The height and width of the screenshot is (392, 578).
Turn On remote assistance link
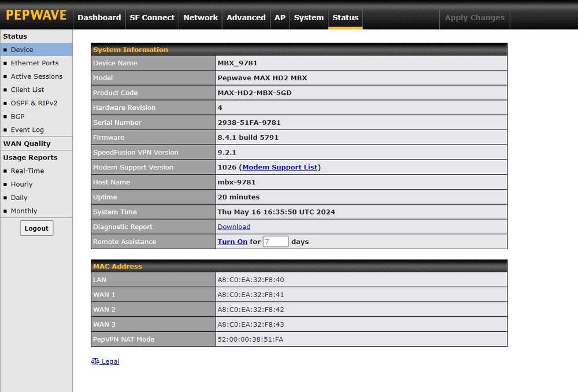click(x=232, y=242)
